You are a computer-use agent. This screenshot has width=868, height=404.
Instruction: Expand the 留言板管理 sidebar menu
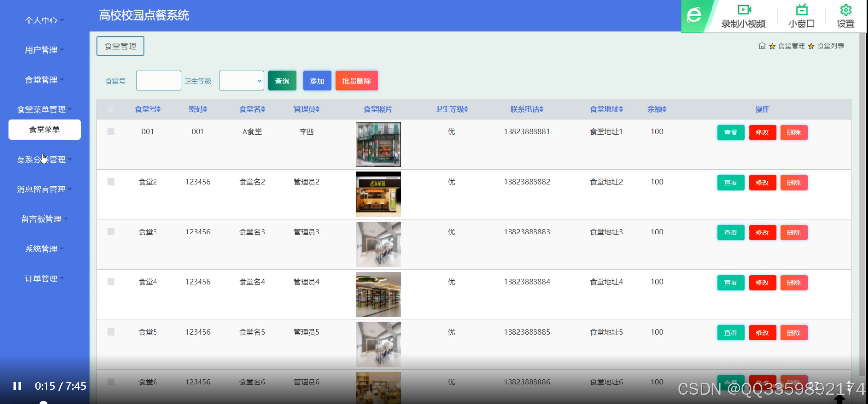45,219
